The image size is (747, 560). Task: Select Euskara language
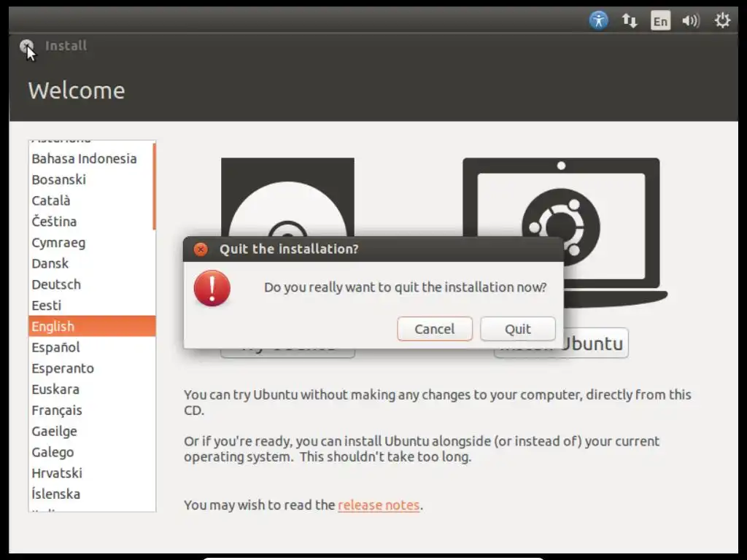92,389
